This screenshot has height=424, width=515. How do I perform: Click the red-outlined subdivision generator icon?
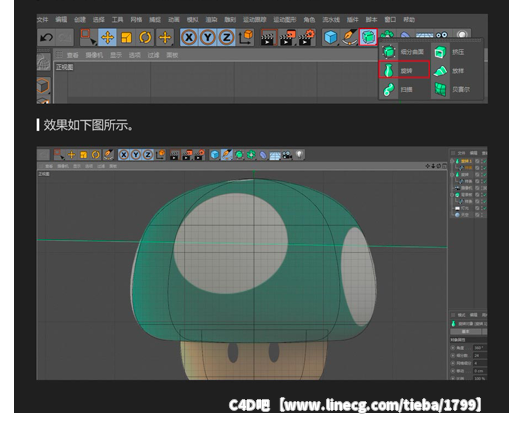[x=368, y=37]
